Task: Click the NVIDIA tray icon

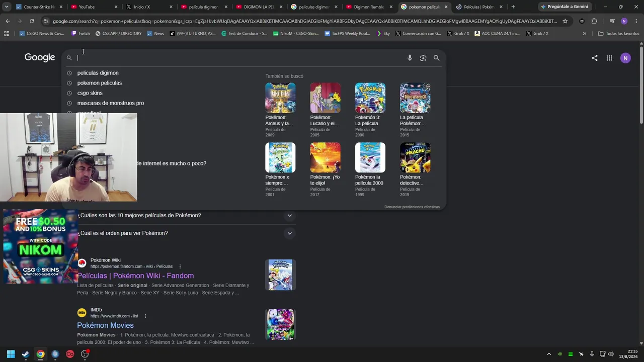Action: point(559,354)
